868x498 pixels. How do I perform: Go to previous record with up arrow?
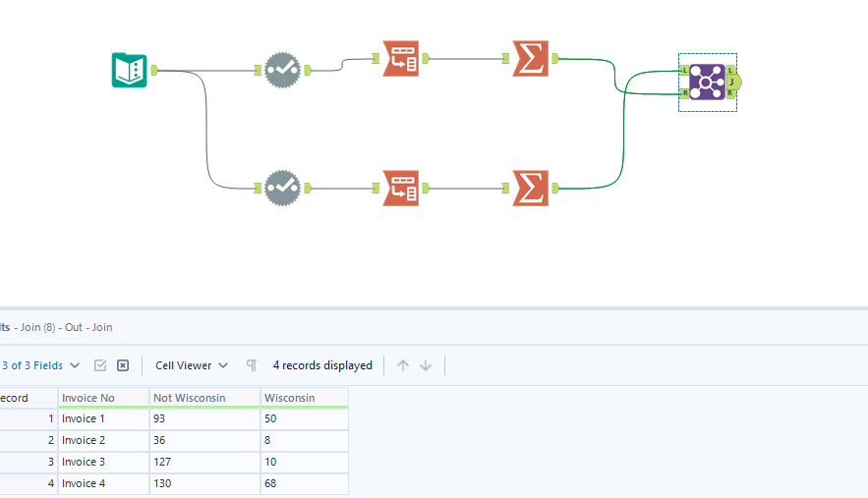point(403,365)
